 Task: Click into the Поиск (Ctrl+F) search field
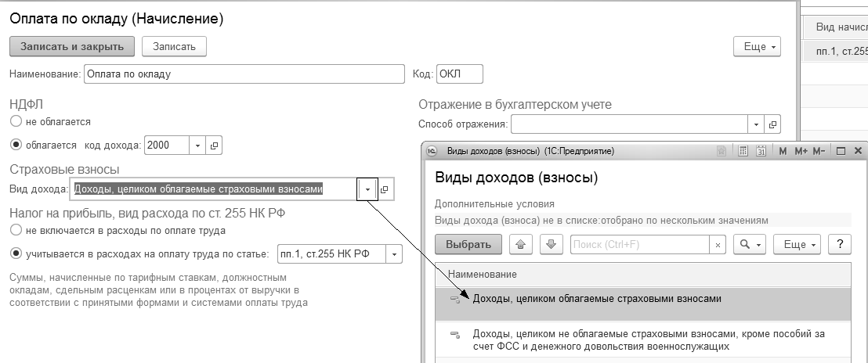click(x=641, y=245)
